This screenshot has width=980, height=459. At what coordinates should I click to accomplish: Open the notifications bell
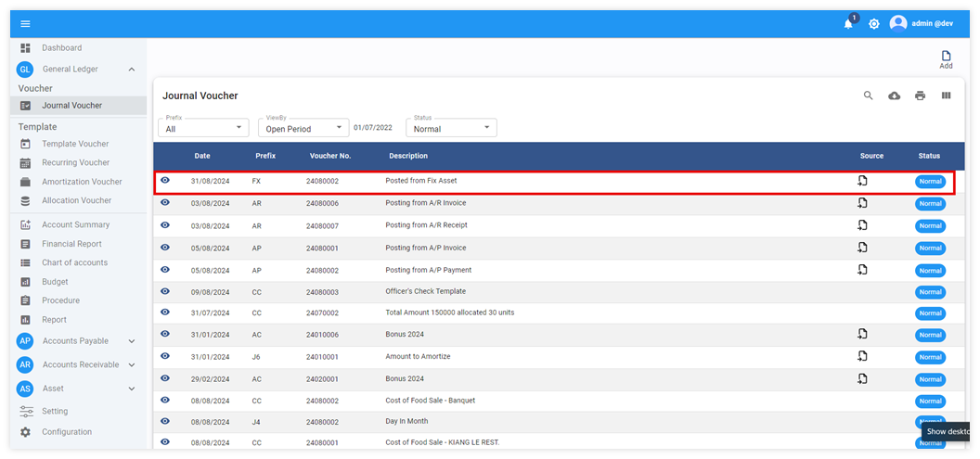point(848,24)
